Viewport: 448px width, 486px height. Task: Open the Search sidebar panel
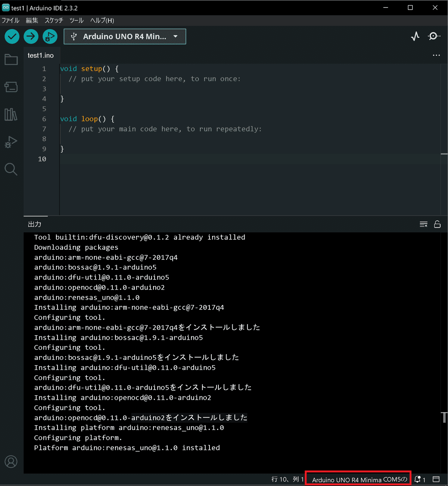pos(11,169)
